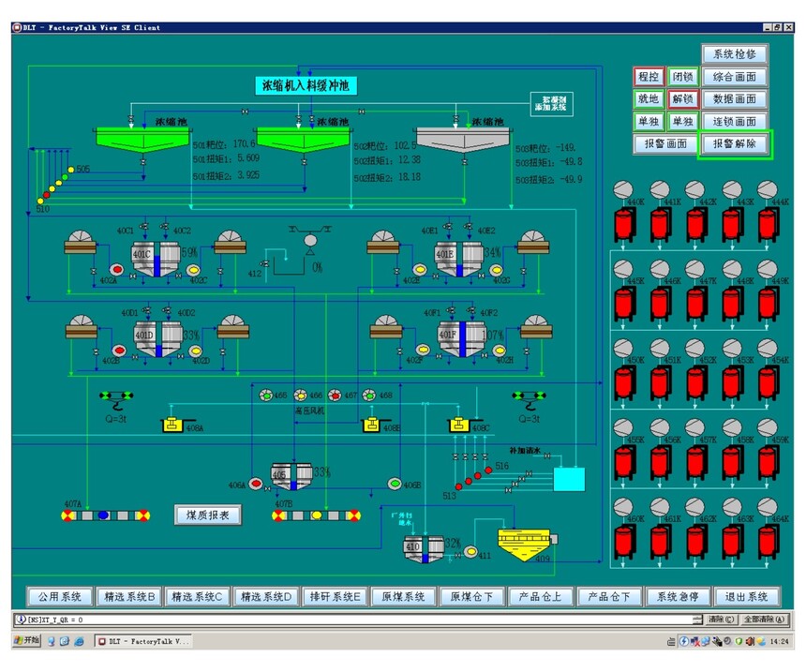Click the 系统检修 button

pyautogui.click(x=735, y=54)
